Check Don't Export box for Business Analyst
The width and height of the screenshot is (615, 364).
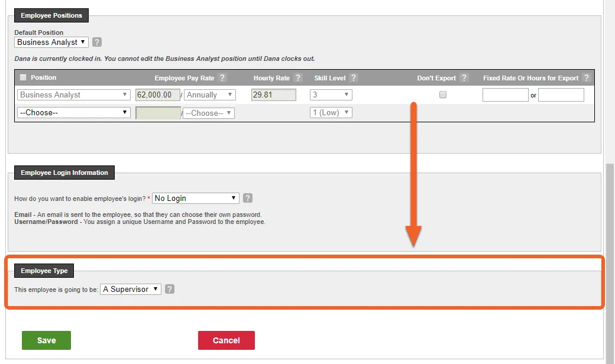pos(443,95)
